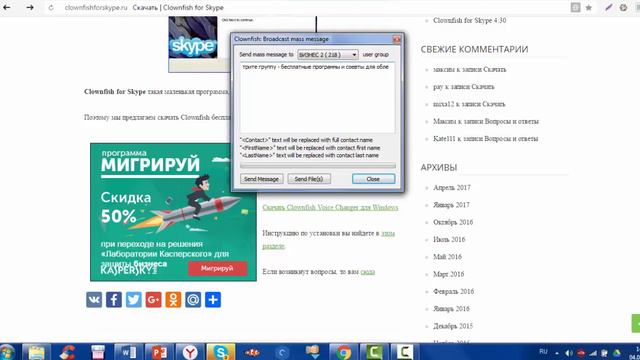Open Clownfish app in the taskbar
Screen dimensions: 640x360
tap(251, 352)
